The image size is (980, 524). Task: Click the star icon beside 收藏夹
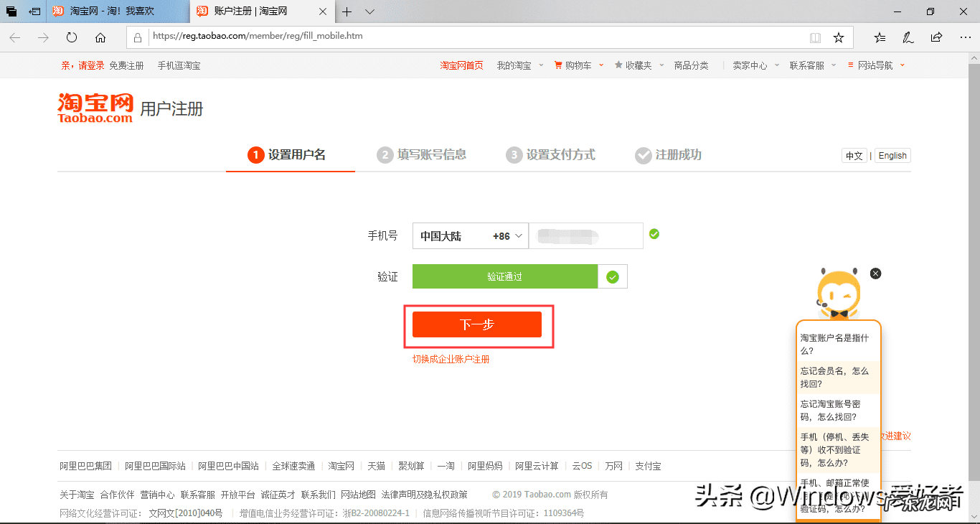[x=619, y=65]
